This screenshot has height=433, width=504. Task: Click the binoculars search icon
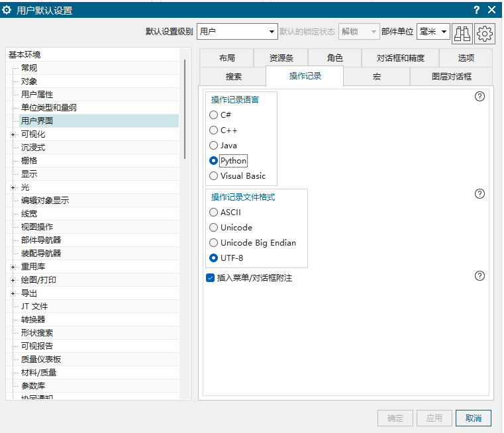point(462,32)
